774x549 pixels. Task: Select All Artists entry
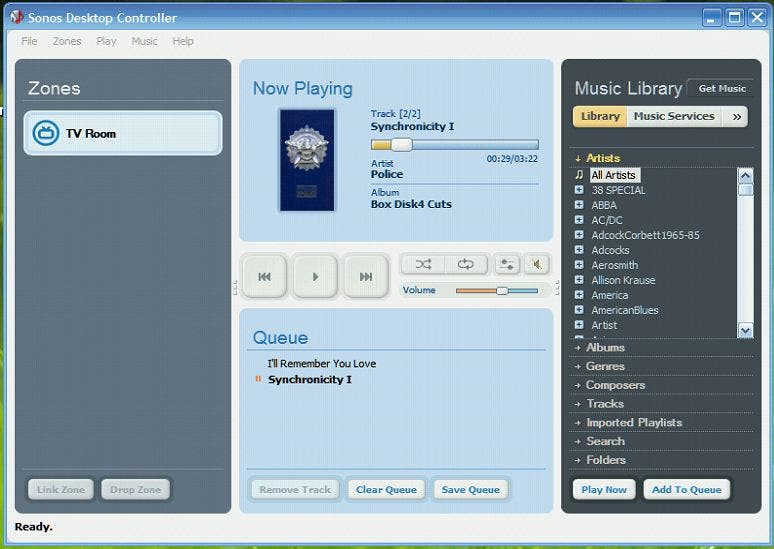coord(614,175)
